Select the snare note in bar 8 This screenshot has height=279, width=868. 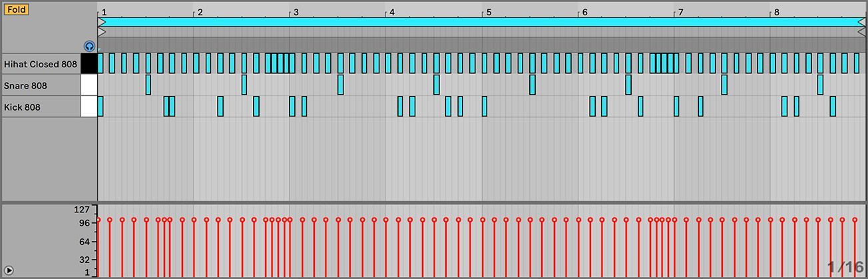(821, 85)
